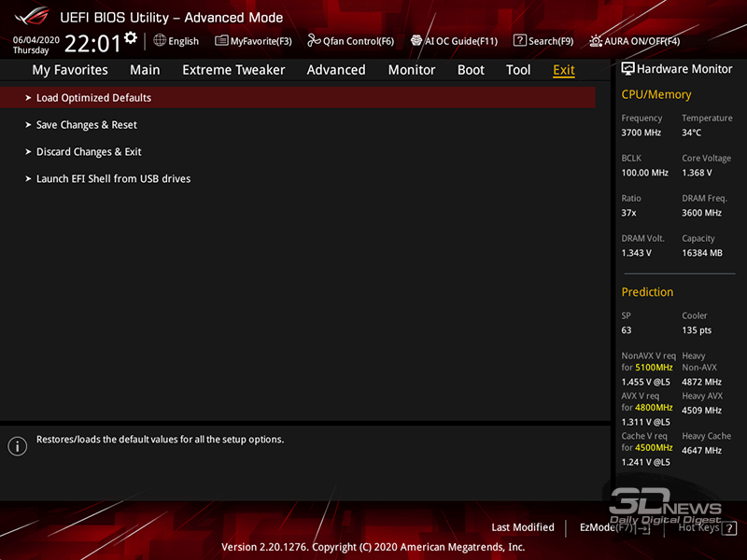
Task: Click the 37x ratio value
Action: coord(628,213)
